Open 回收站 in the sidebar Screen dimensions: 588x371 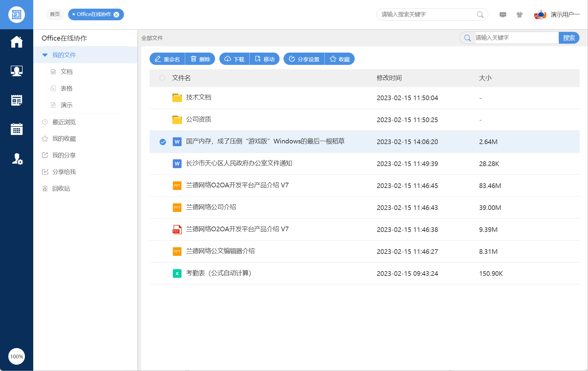point(61,189)
